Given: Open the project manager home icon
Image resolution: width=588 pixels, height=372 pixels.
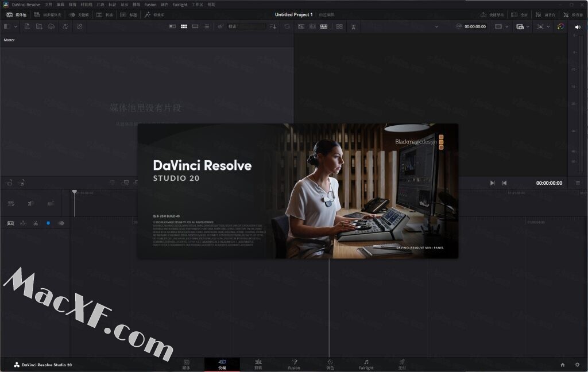Looking at the screenshot, I should [563, 365].
